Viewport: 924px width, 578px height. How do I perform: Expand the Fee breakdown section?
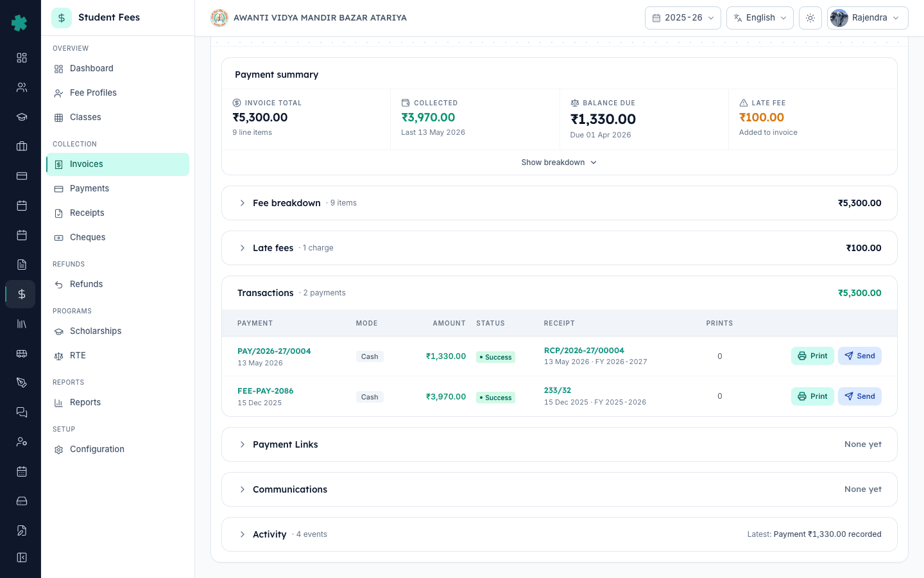(x=559, y=203)
